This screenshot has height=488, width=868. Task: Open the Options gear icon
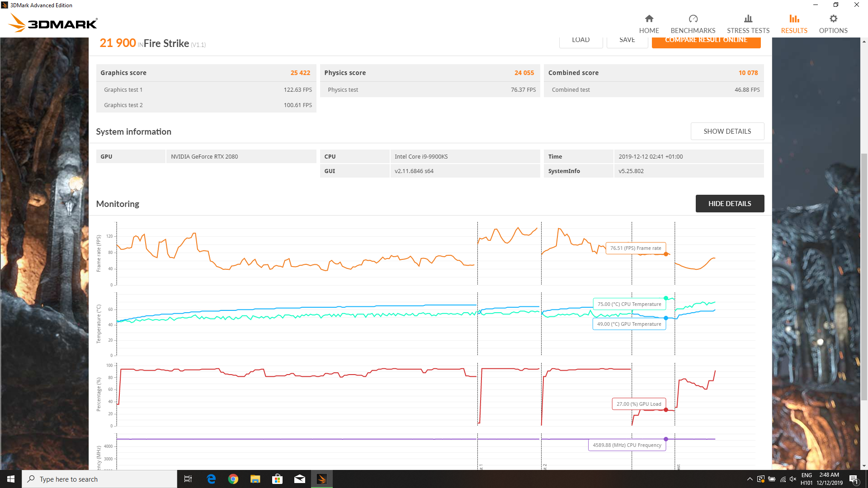point(833,19)
